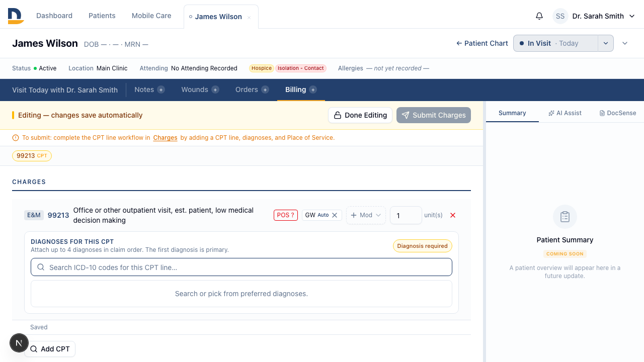Viewport: 644px width, 362px height.
Task: Click the units quantity field
Action: pos(406,215)
